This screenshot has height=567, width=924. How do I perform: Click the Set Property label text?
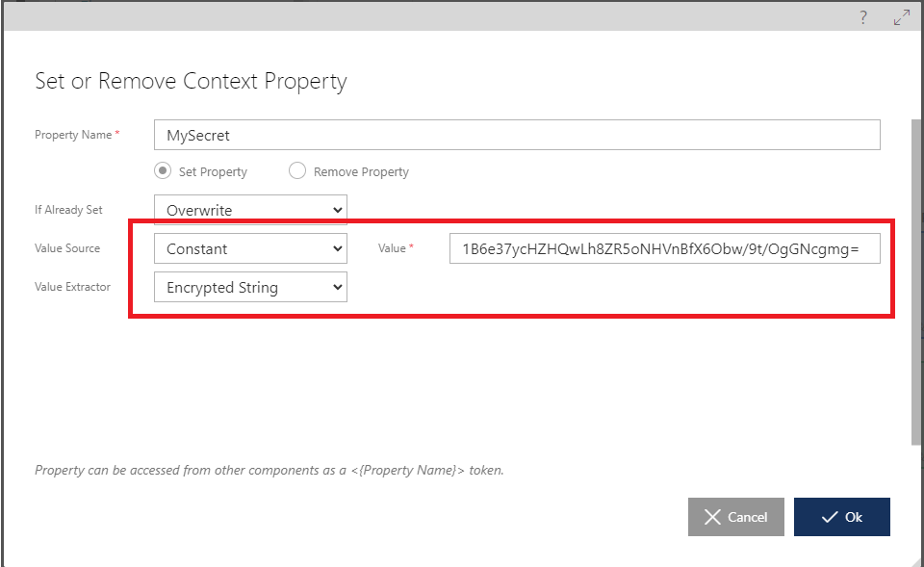(213, 172)
